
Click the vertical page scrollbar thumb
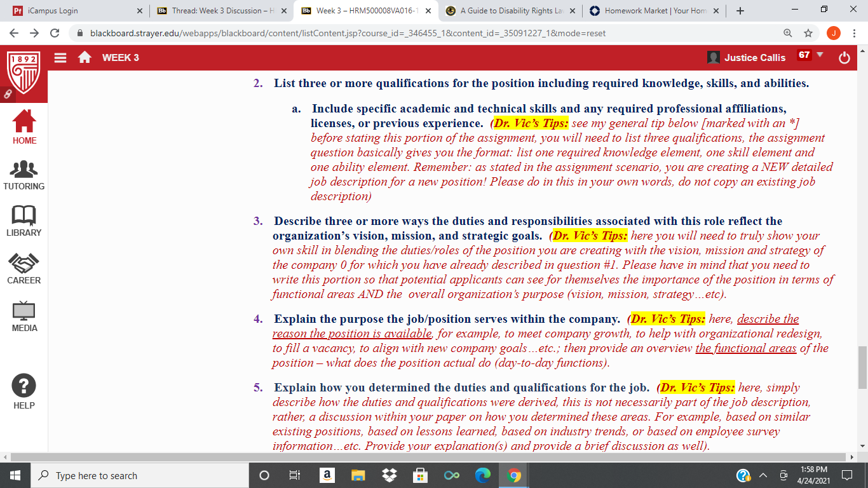point(862,364)
